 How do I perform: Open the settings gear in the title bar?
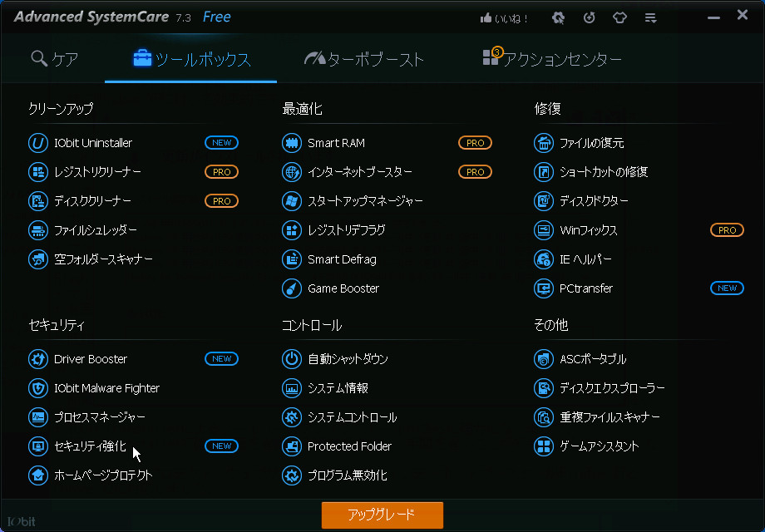tap(558, 16)
